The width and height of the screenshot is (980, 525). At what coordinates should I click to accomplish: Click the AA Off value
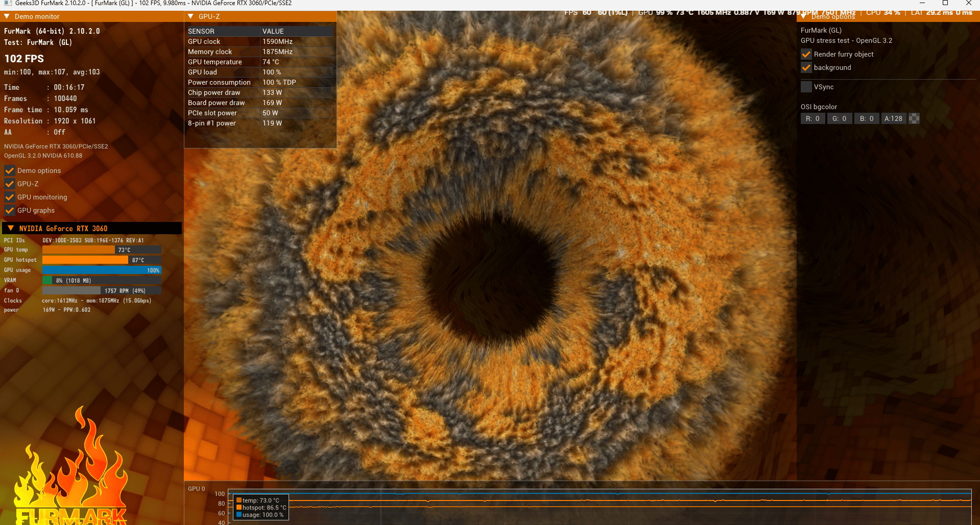pos(59,132)
